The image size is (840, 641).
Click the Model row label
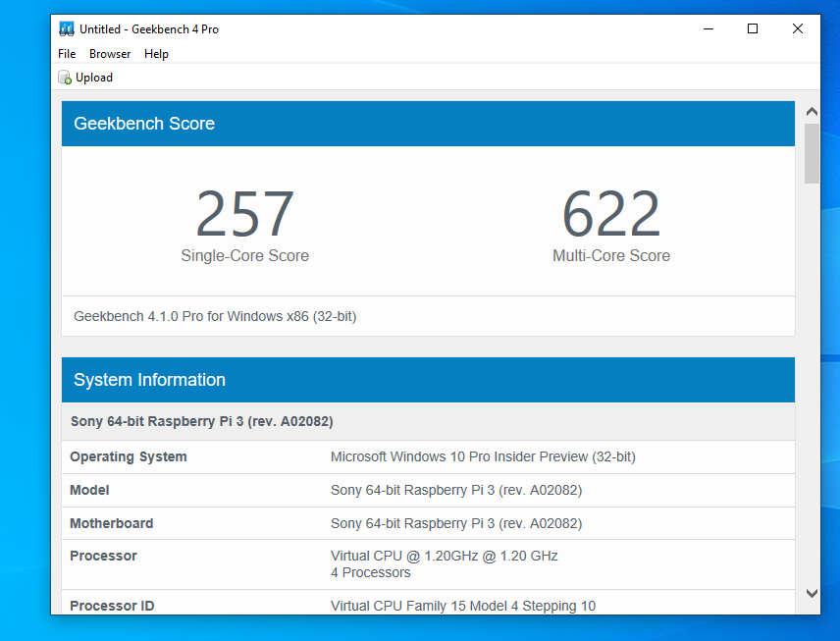pyautogui.click(x=89, y=491)
